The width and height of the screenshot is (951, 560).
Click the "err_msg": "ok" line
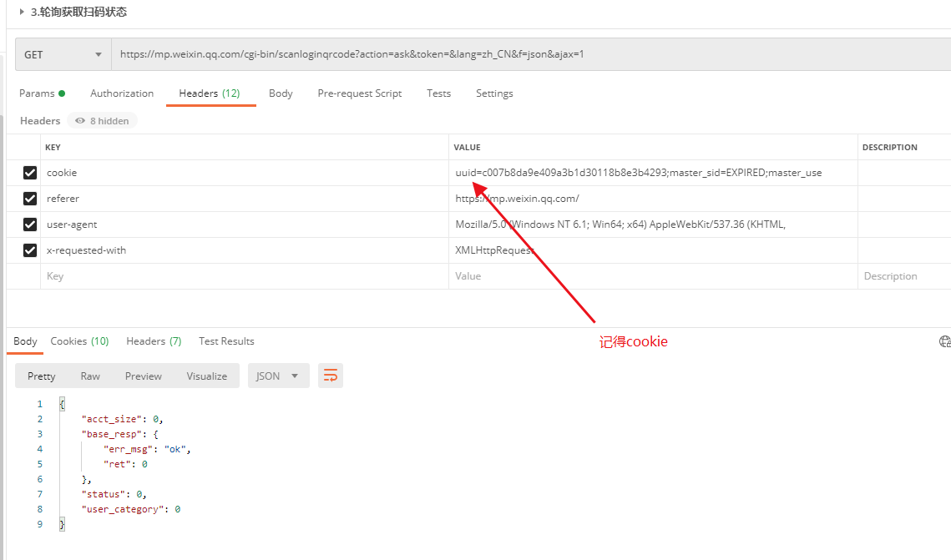(x=148, y=449)
